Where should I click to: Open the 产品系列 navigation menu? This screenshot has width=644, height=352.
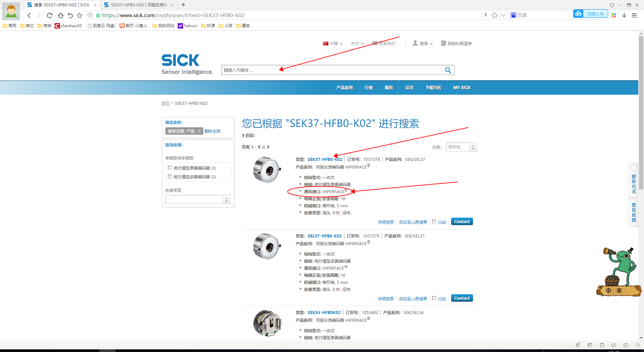coord(344,87)
